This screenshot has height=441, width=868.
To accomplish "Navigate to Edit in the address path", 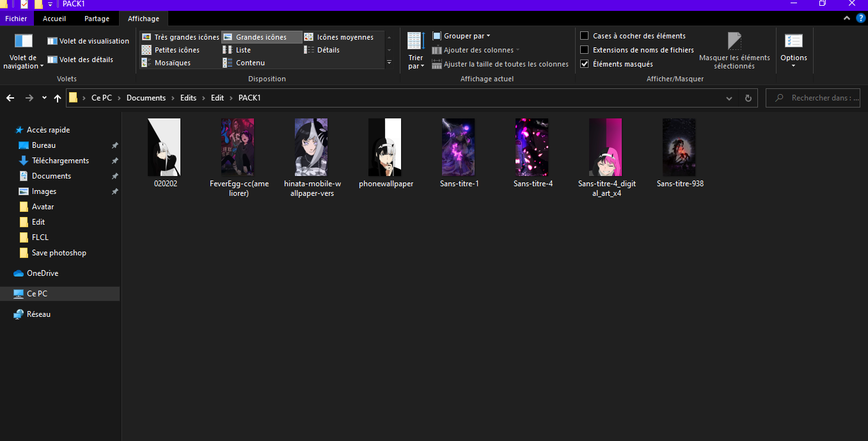I will (217, 98).
